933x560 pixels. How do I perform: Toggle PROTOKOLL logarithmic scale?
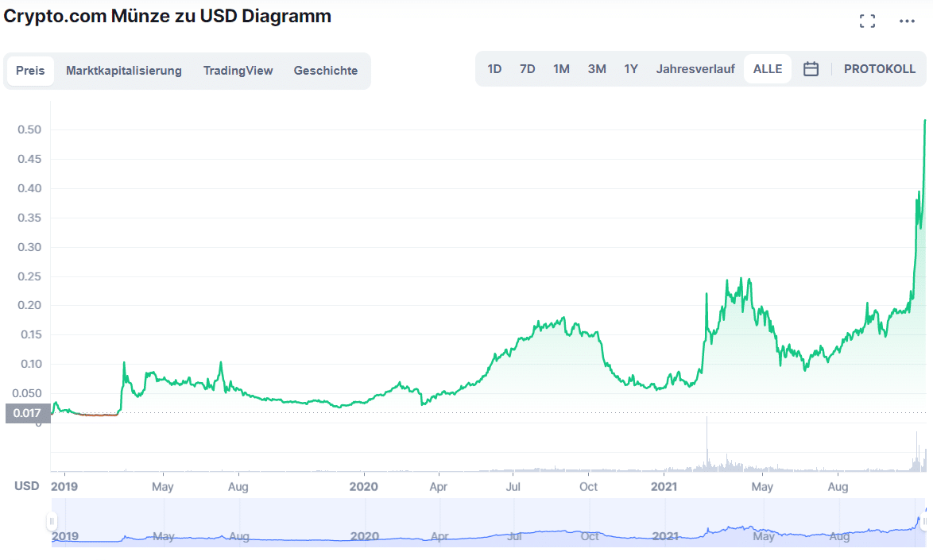(x=880, y=69)
